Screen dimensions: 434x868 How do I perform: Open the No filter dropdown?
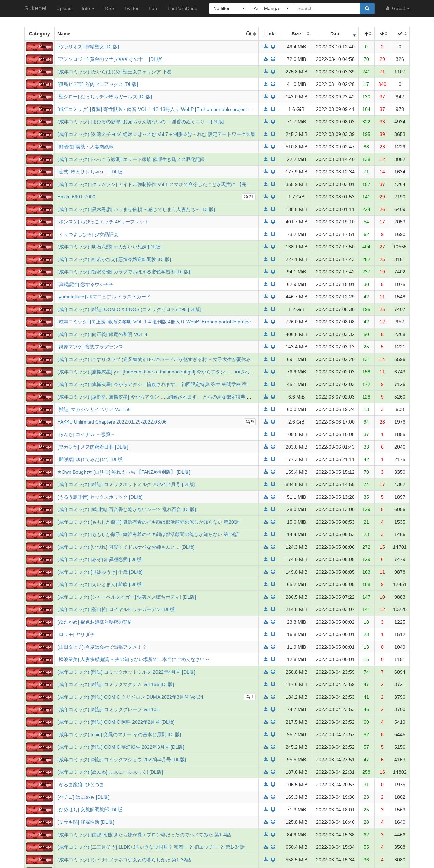click(x=229, y=8)
